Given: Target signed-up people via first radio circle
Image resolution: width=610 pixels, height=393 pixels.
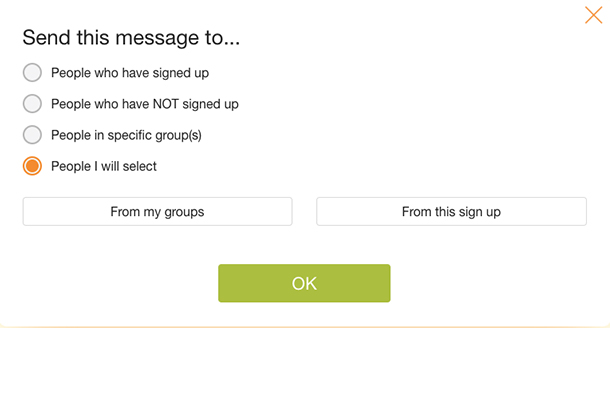Looking at the screenshot, I should (32, 73).
